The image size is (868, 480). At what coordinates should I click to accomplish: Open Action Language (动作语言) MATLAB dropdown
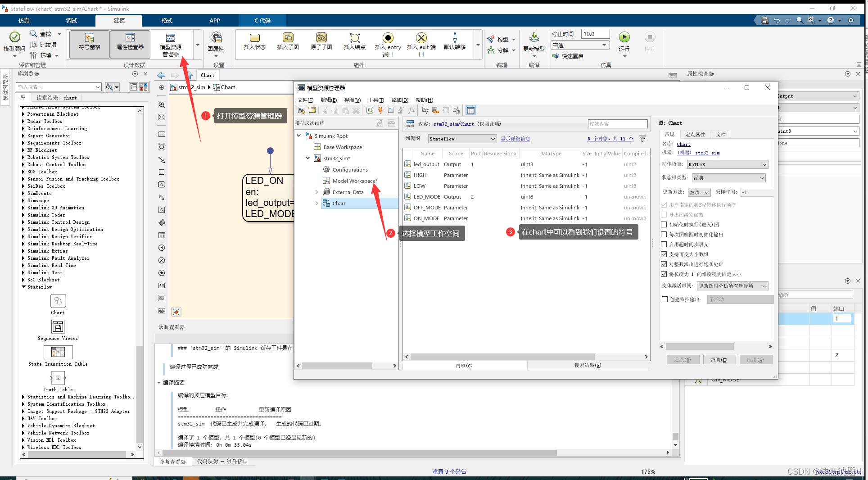point(728,165)
